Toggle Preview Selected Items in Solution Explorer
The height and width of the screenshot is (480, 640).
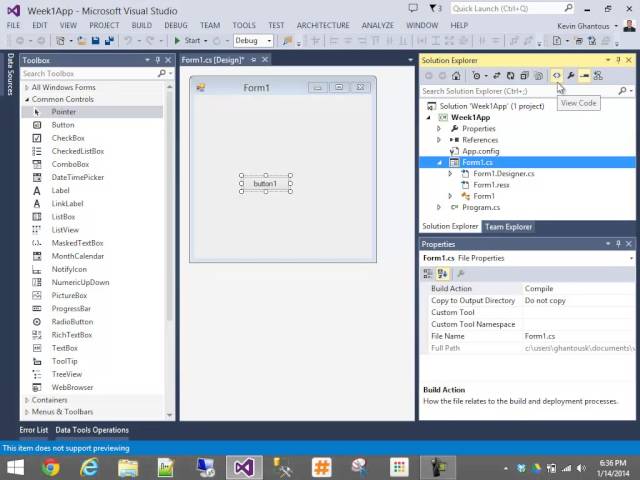(584, 76)
